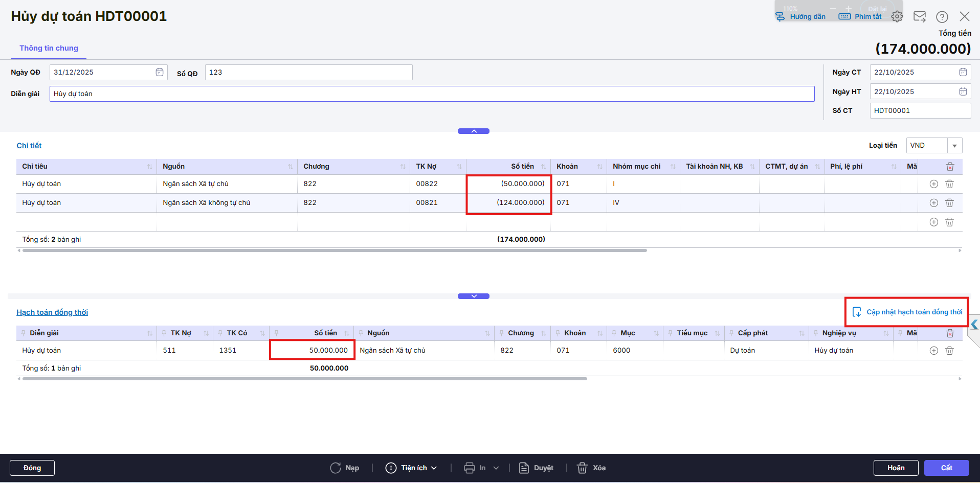The height and width of the screenshot is (483, 980).
Task: Collapse the header section with up chevron
Action: 474,131
